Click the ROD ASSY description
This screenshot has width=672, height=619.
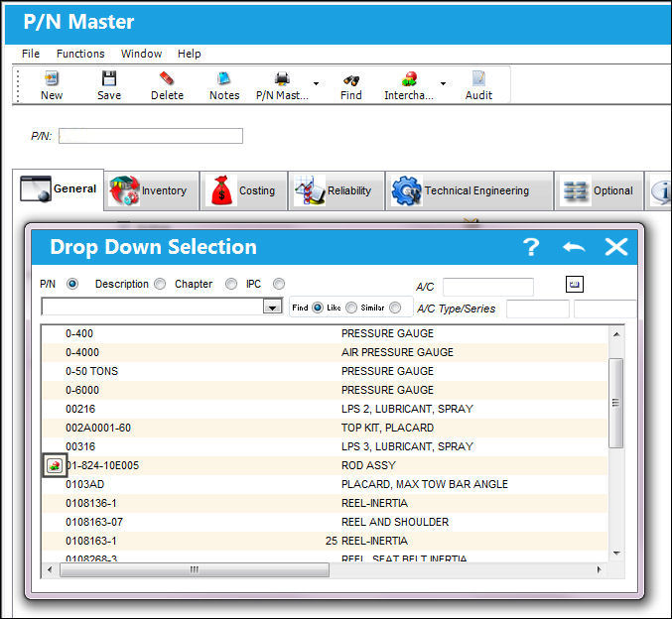coord(368,465)
